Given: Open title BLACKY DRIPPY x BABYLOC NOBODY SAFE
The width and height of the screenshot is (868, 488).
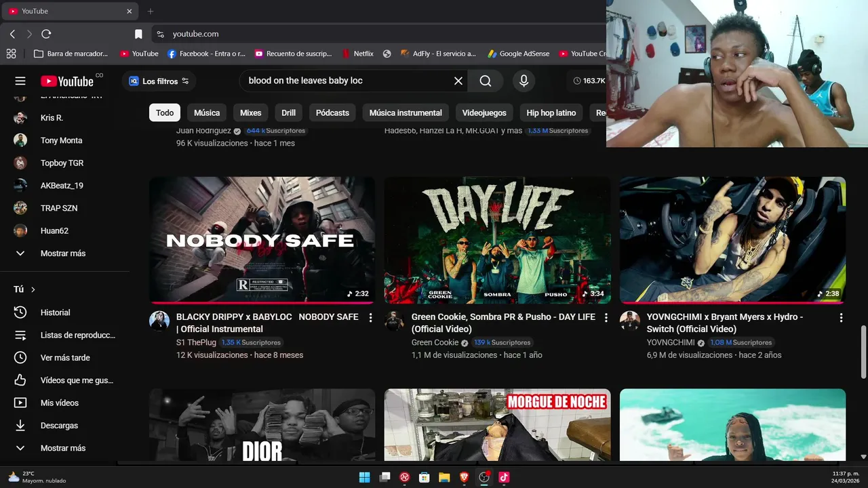Looking at the screenshot, I should click(x=267, y=323).
